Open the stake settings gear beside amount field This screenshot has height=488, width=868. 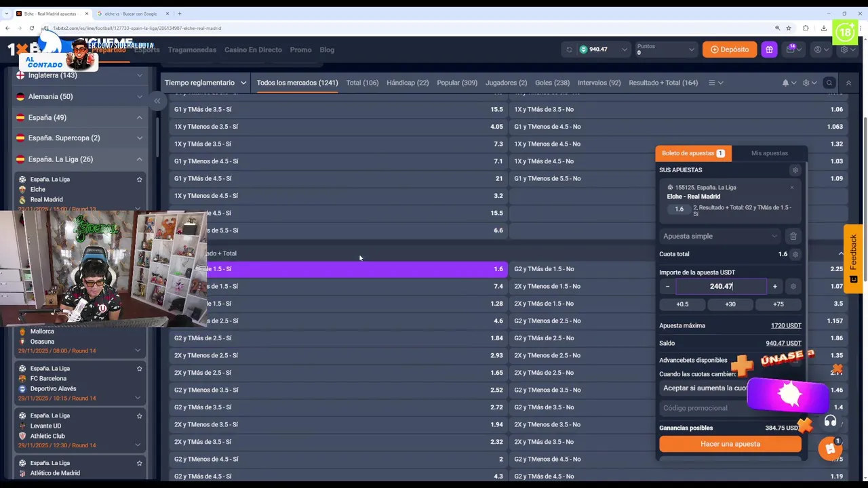(x=793, y=286)
